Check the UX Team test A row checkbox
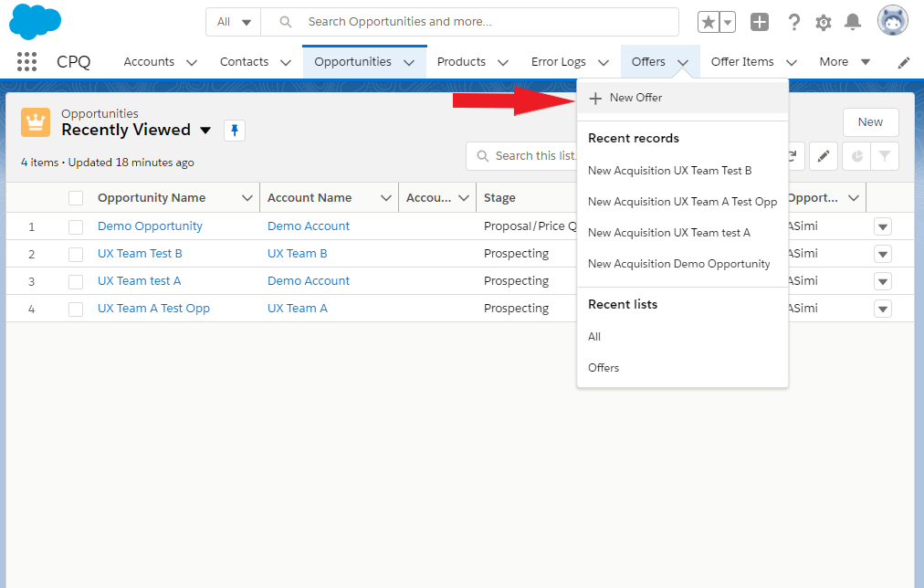The image size is (924, 588). (76, 281)
